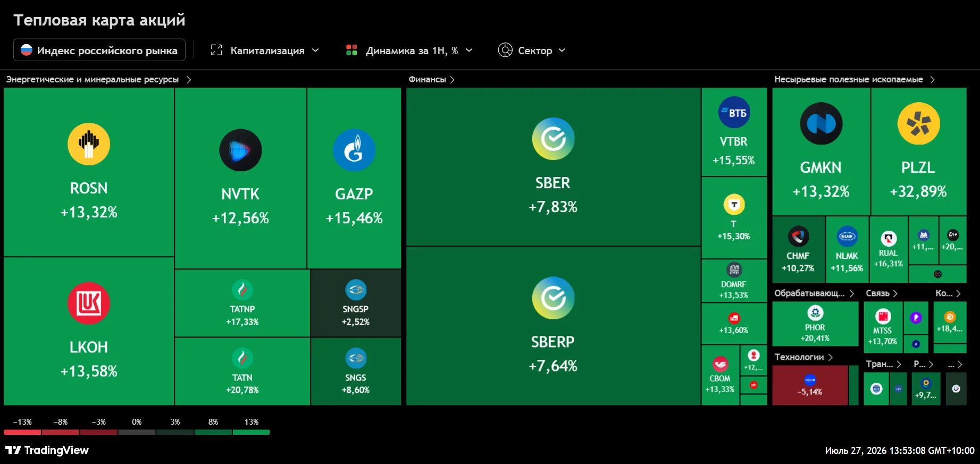Click the Rosneft ROSN logo
Viewport: 980px width, 464px height.
click(89, 144)
